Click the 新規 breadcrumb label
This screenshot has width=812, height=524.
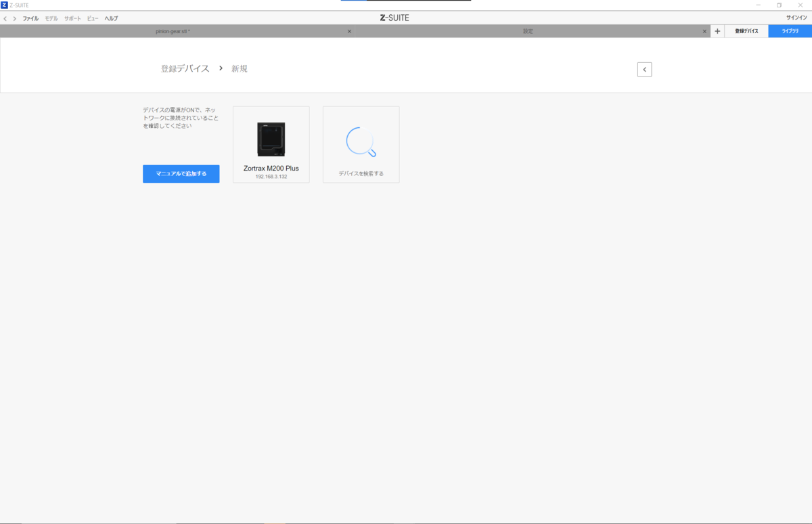240,68
